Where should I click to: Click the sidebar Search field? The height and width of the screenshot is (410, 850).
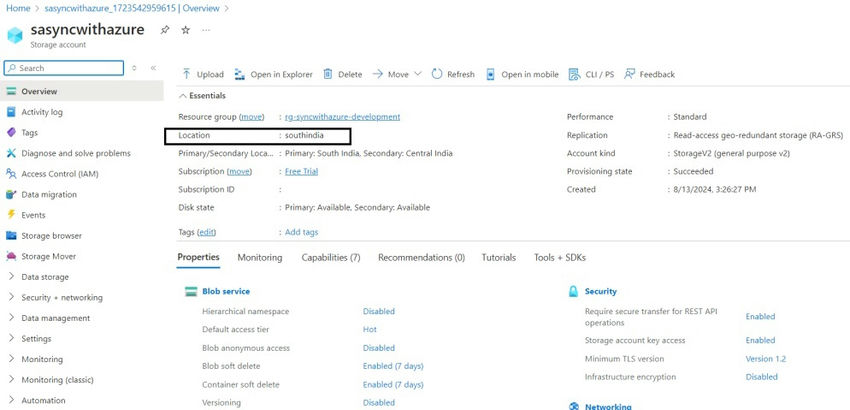point(64,68)
